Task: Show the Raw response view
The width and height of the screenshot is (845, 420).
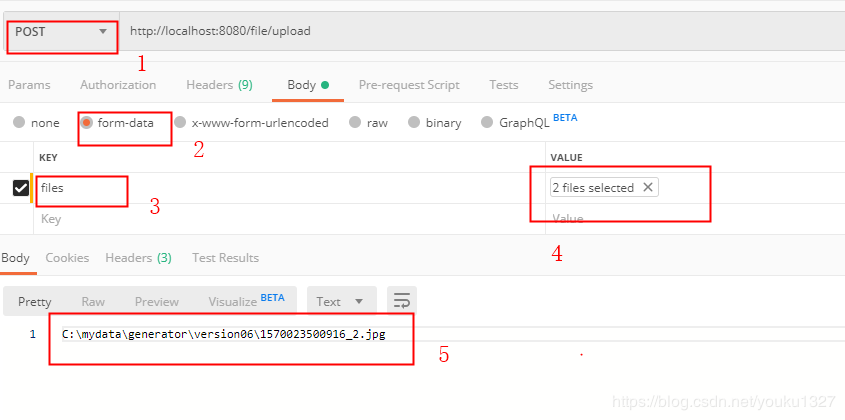Action: pos(93,301)
